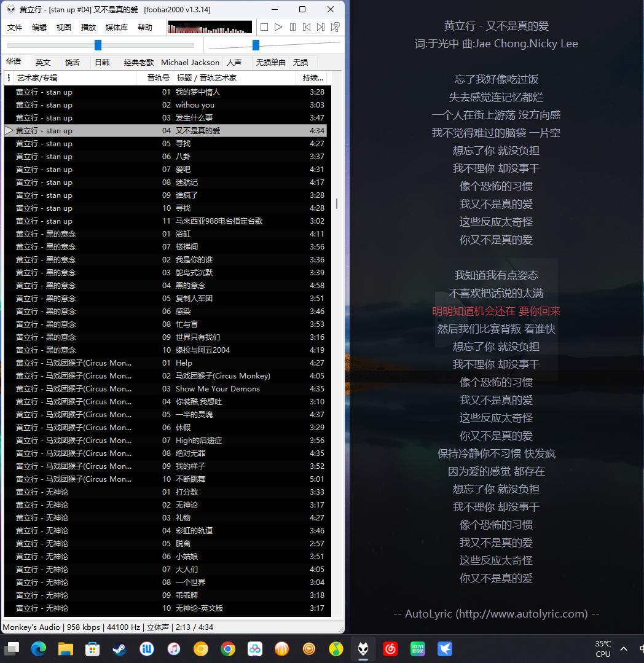Screen dimensions: 644x663
Task: Click the Task View taskbar icon
Action: [12, 649]
